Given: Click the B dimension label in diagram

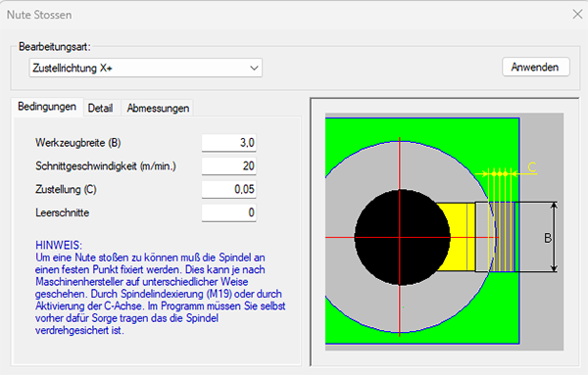Looking at the screenshot, I should pyautogui.click(x=548, y=238).
